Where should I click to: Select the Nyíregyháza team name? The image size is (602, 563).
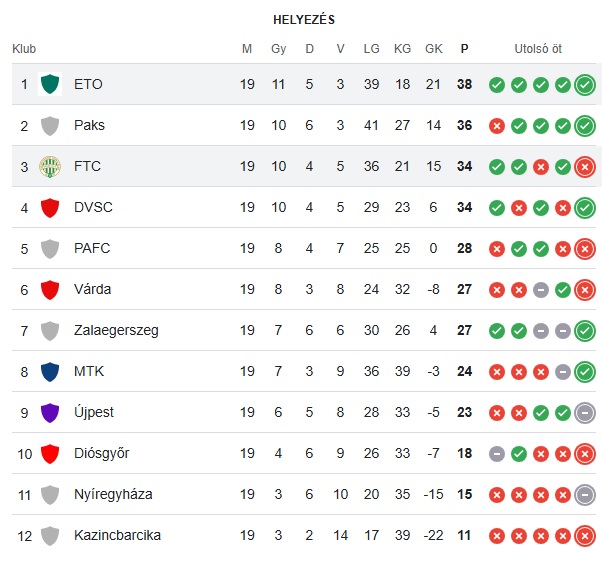tap(113, 494)
